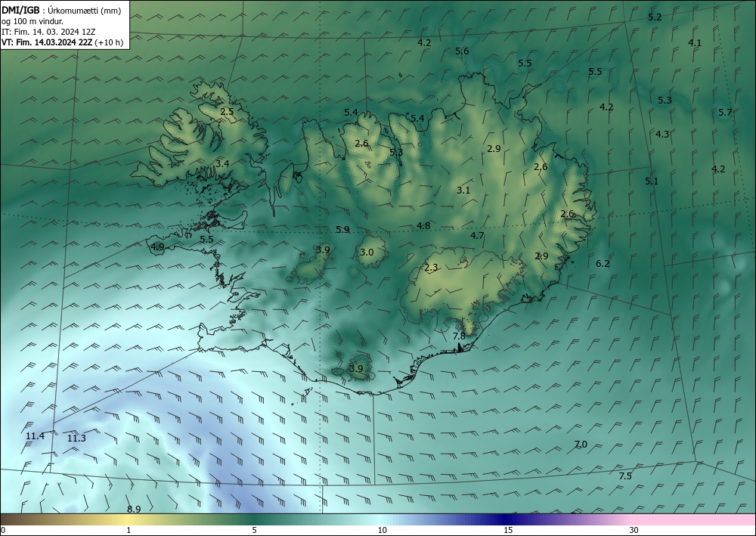Click the 7.8 value on the south coast
This screenshot has height=536, width=756.
coord(459,336)
